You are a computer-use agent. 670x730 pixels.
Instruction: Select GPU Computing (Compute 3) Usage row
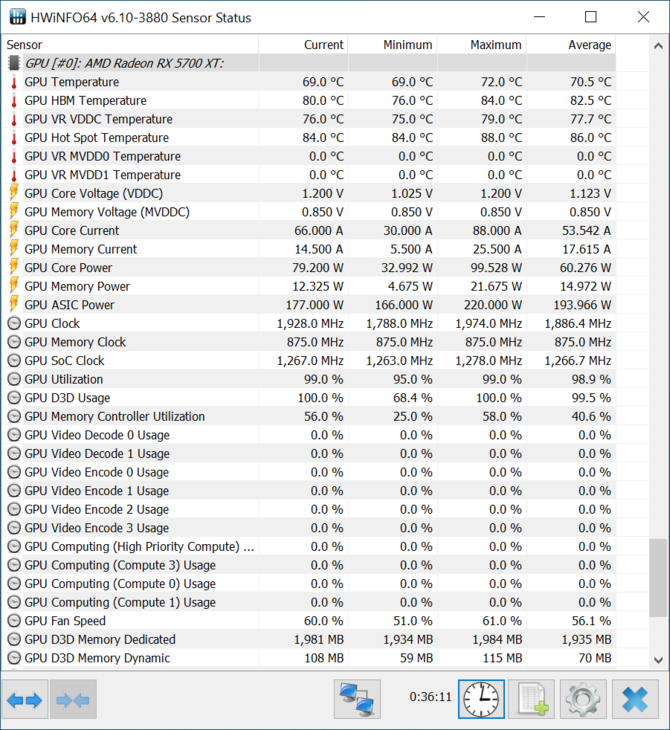pyautogui.click(x=311, y=565)
